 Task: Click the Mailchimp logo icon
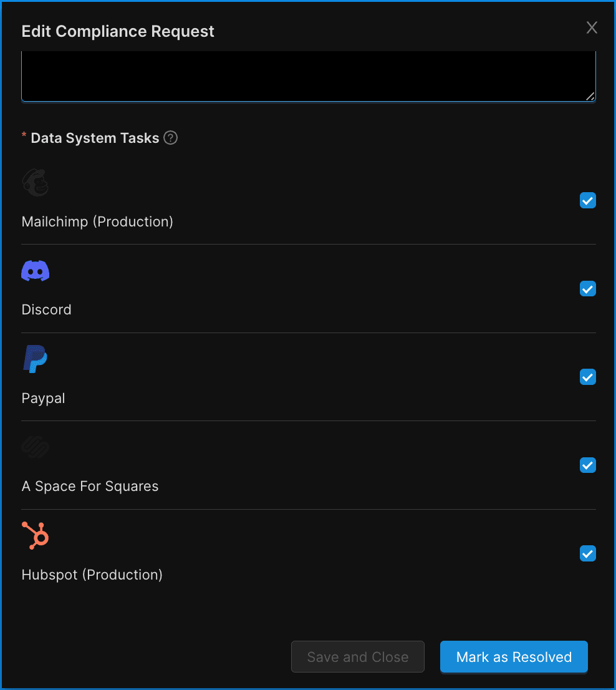click(36, 183)
